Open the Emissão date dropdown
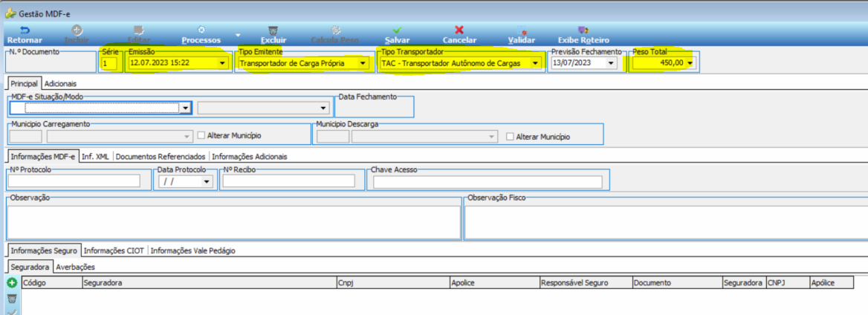The image size is (868, 315). [222, 63]
